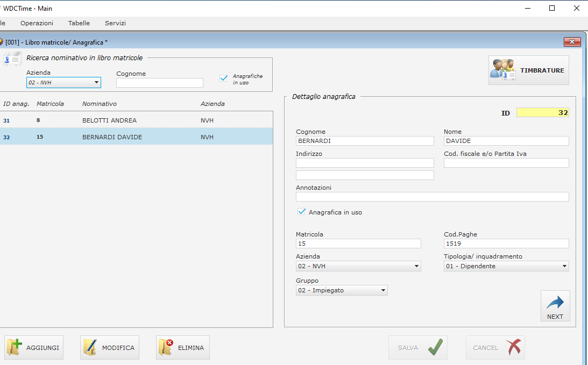The height and width of the screenshot is (365, 588).
Task: Click the Nominativo column header
Action: tap(100, 104)
